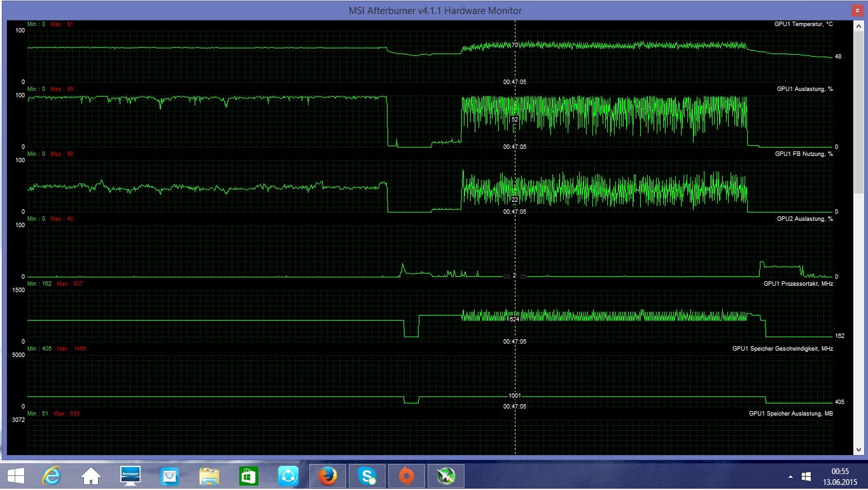This screenshot has width=868, height=490.
Task: Open the Lenovo monitor taskbar icon
Action: 130,475
